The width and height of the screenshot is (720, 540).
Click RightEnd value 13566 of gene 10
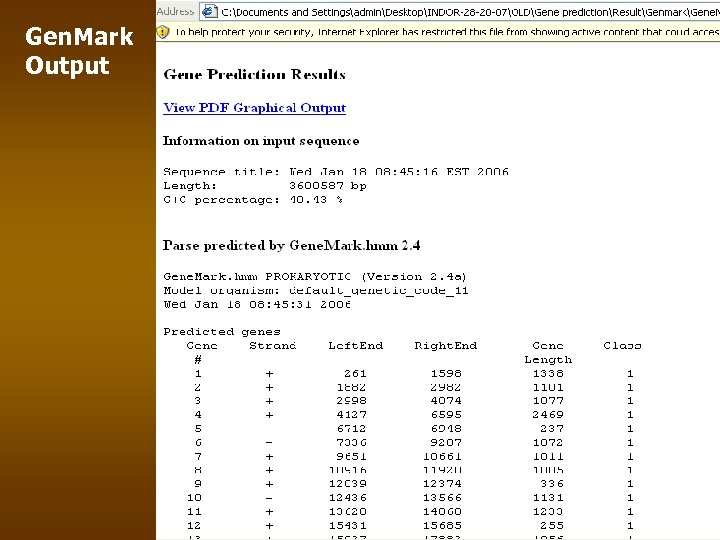coord(442,498)
